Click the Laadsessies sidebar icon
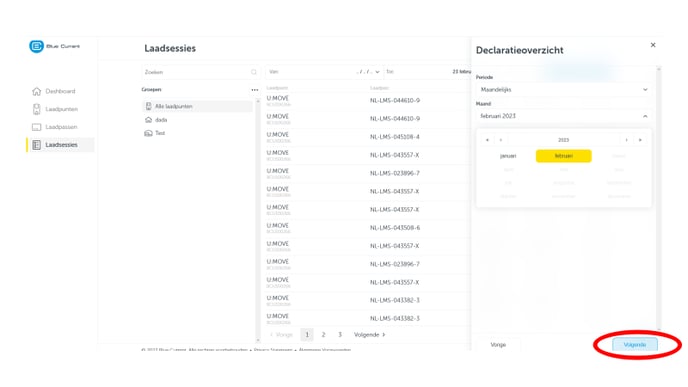This screenshot has width=688, height=387. (36, 145)
